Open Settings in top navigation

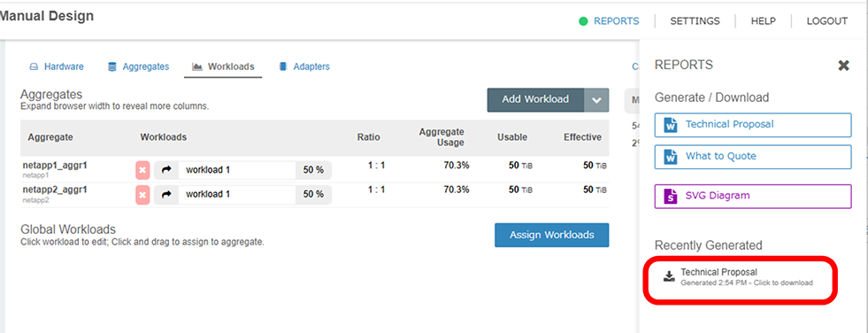(695, 21)
